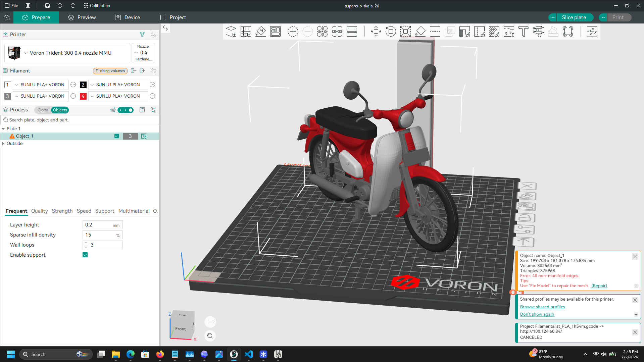644x362 pixels.
Task: Switch to the Device tab
Action: tap(128, 17)
